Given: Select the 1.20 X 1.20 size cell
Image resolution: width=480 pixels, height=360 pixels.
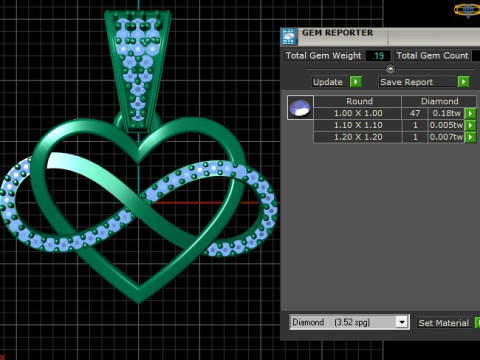Looking at the screenshot, I should point(358,137).
